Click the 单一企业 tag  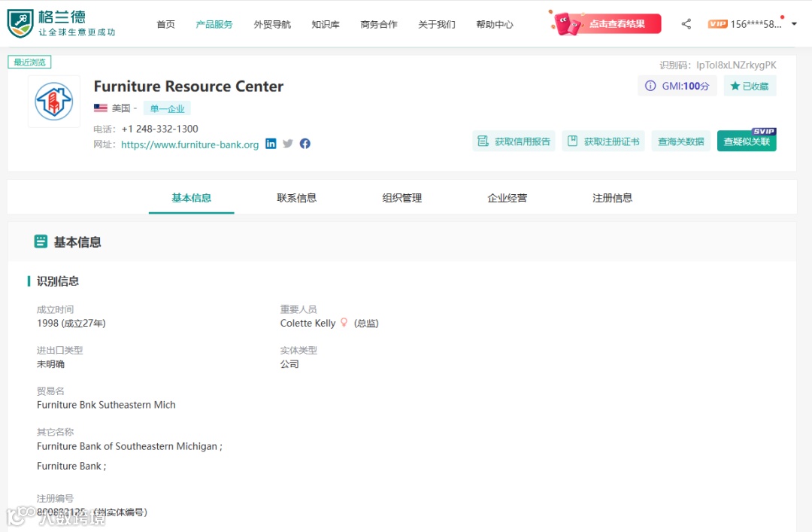coord(167,108)
